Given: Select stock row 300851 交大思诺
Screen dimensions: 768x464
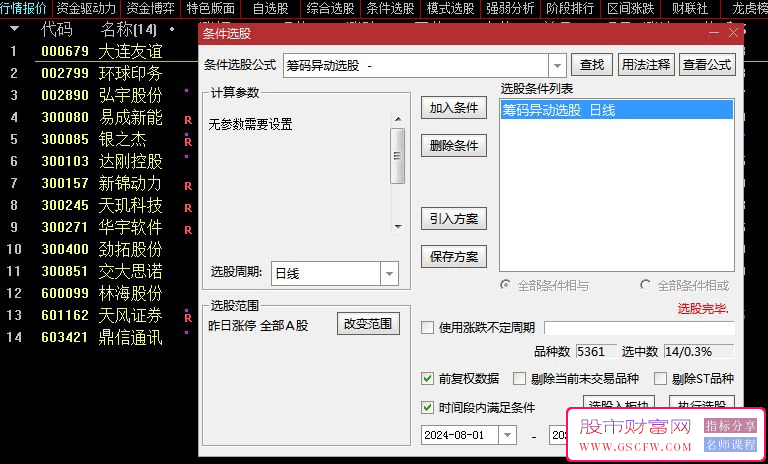Looking at the screenshot, I should tap(98, 271).
